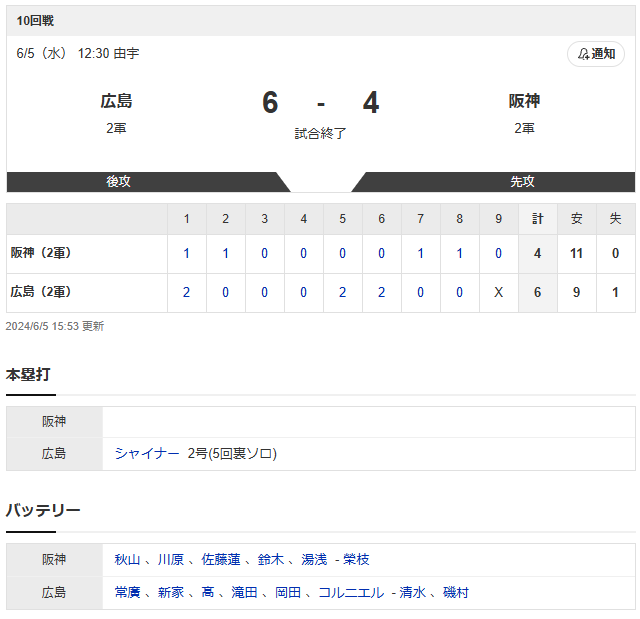Open 阪神 4th inning score link
The image size is (640, 619).
pos(303,253)
